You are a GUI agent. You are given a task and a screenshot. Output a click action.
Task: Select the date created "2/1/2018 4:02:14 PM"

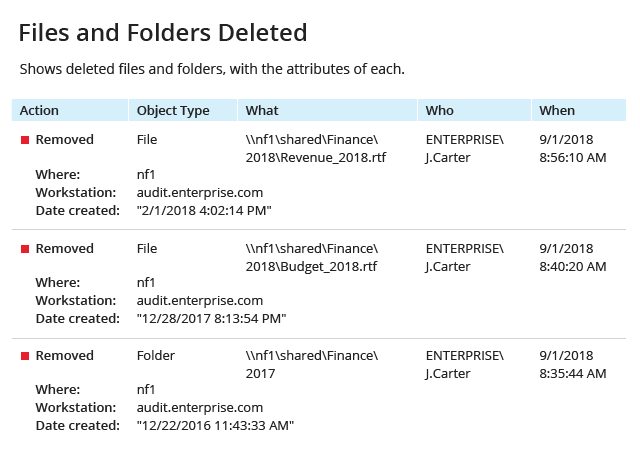coord(204,211)
